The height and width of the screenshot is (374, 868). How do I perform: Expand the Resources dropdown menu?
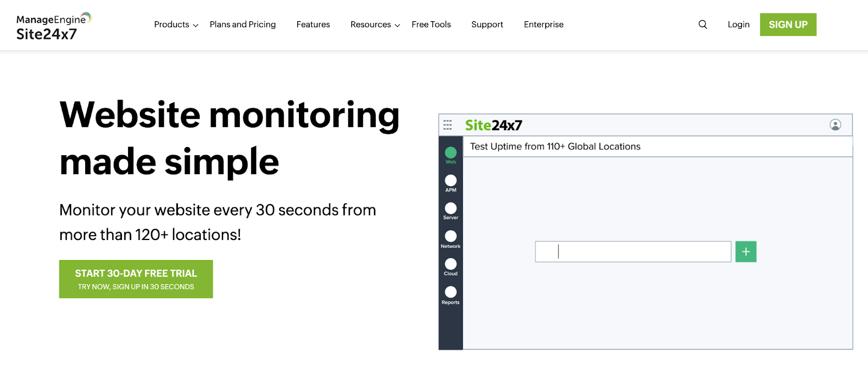[375, 24]
